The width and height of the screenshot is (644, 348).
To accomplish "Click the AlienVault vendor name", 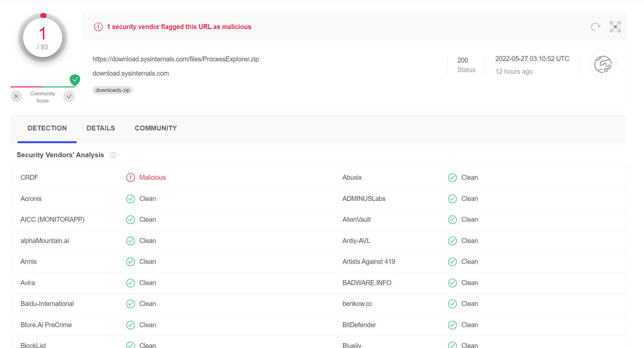I will [356, 219].
